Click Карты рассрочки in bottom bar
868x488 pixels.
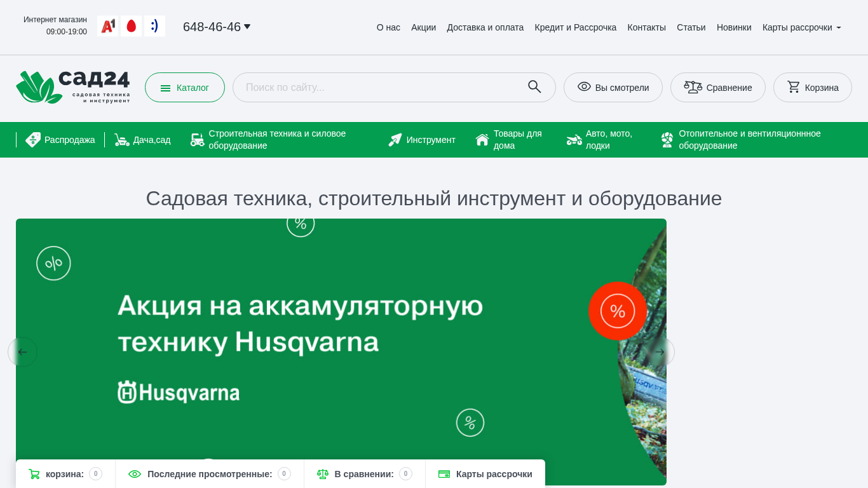click(x=494, y=474)
